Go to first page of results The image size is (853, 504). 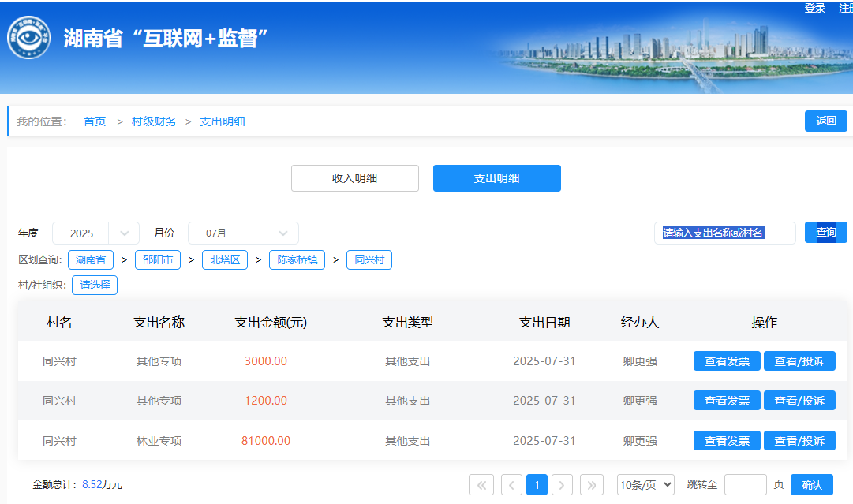(481, 485)
